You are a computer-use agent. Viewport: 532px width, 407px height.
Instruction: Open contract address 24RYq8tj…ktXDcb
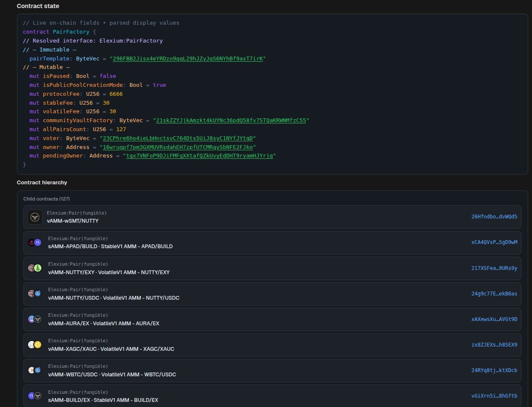tap(494, 370)
